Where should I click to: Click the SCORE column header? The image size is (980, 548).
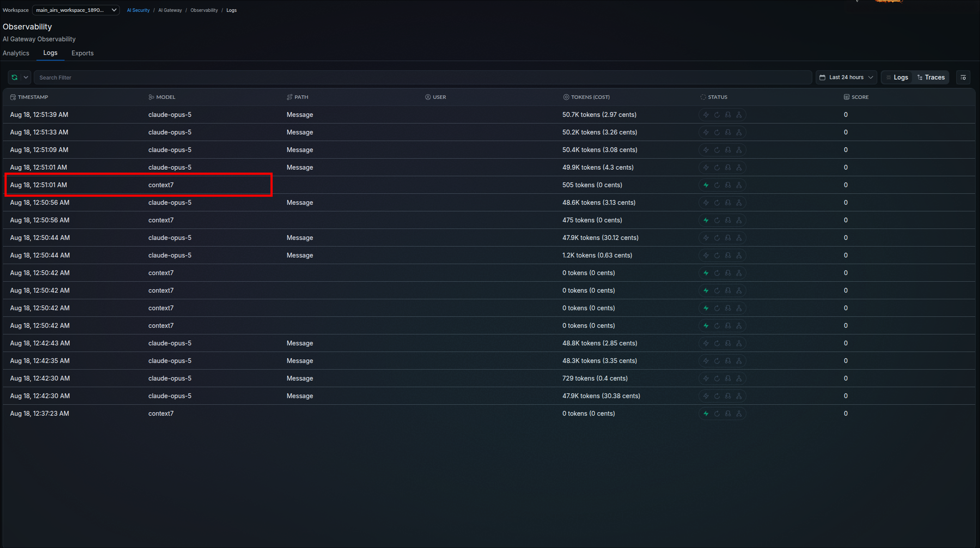856,97
